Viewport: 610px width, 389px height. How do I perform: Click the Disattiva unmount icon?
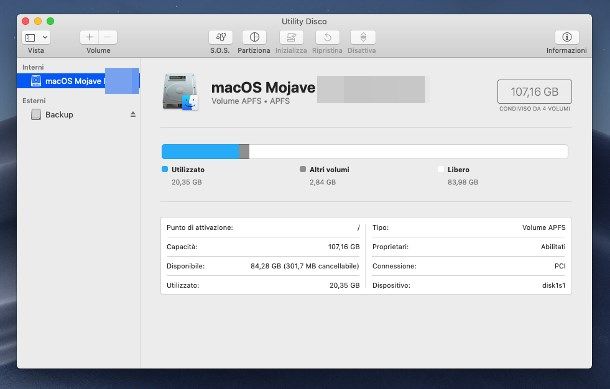tap(363, 37)
